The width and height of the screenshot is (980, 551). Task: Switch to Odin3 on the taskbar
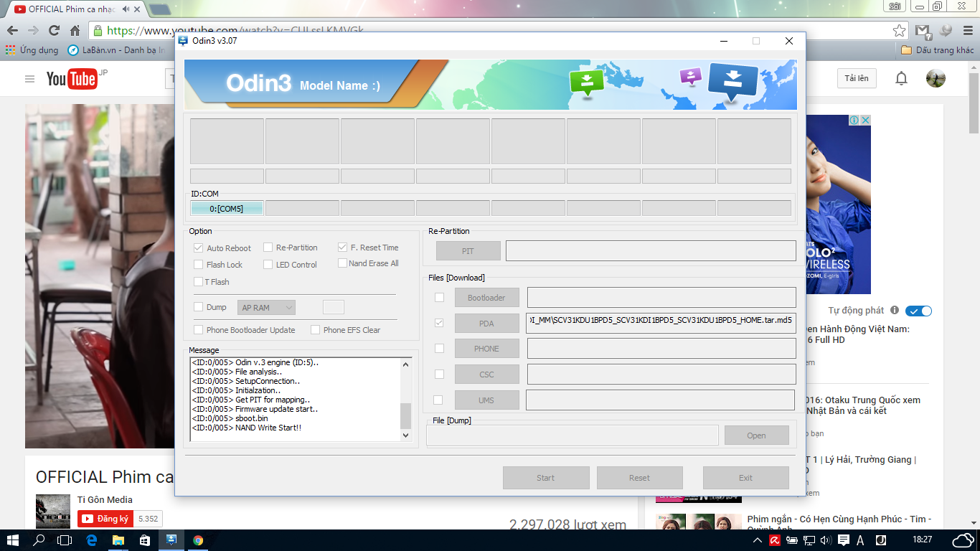click(x=171, y=540)
